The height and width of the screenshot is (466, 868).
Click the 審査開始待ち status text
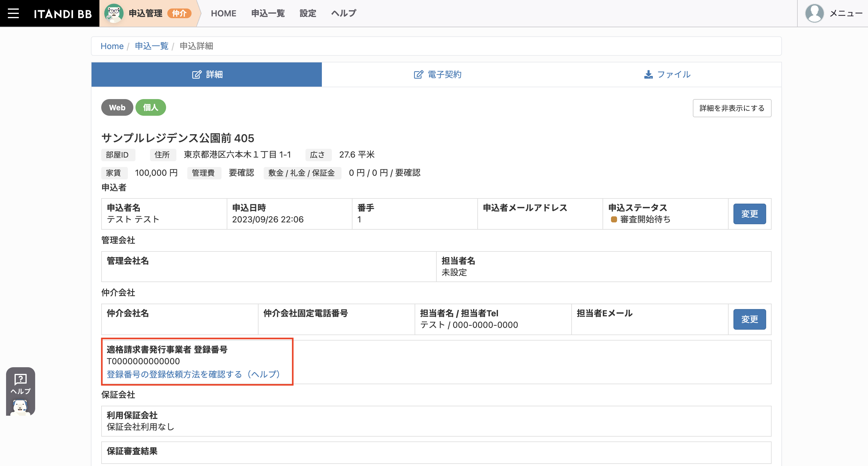645,219
